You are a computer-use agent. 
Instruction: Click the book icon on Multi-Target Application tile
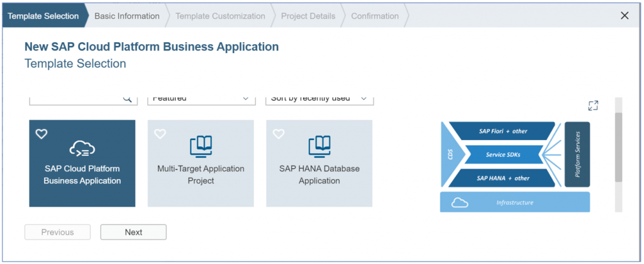click(x=201, y=147)
